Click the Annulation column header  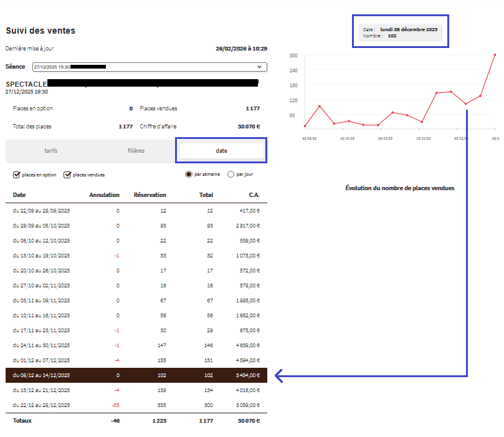coord(104,195)
